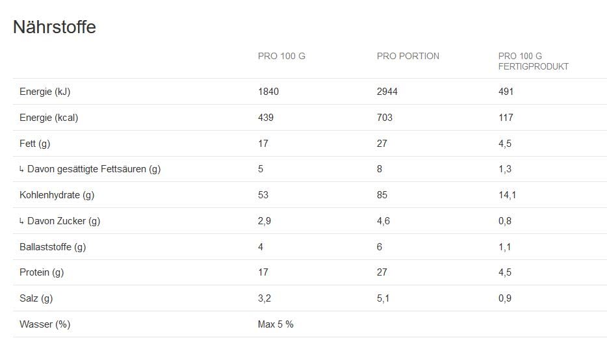Select the Fett (g) row label
The height and width of the screenshot is (364, 607).
tap(35, 144)
